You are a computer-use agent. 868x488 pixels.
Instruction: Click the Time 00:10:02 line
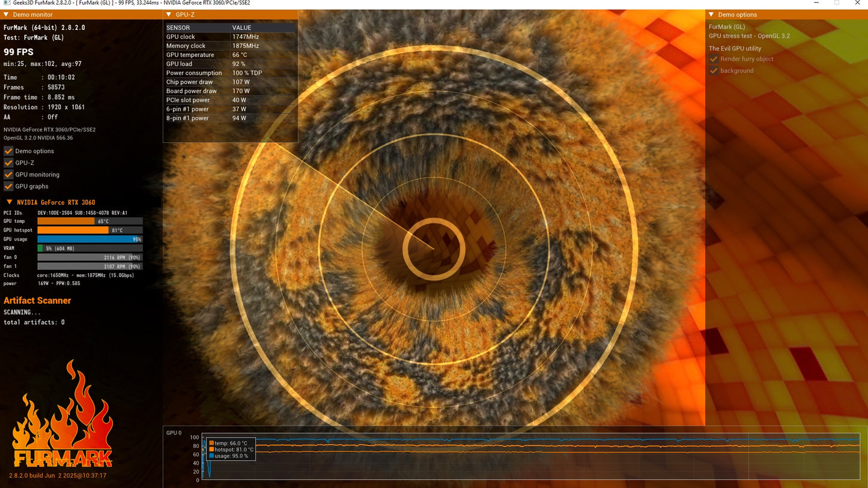point(39,77)
